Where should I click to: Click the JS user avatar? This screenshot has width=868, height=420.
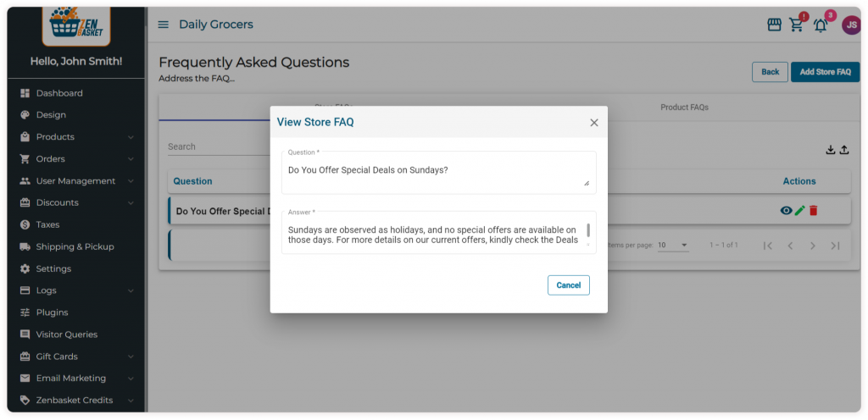(x=850, y=25)
